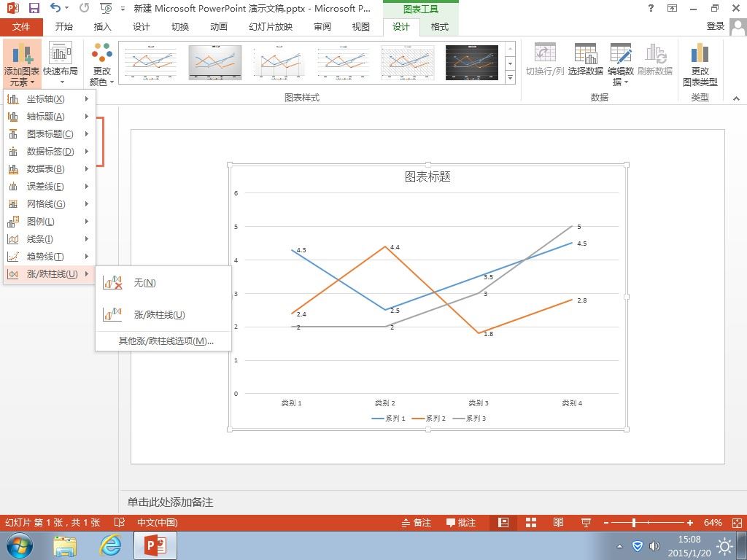Open Internet Explorer from the taskbar
747x560 pixels.
coord(110,545)
